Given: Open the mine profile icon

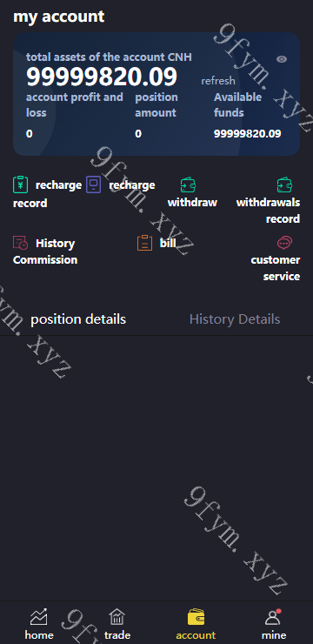Looking at the screenshot, I should (273, 617).
